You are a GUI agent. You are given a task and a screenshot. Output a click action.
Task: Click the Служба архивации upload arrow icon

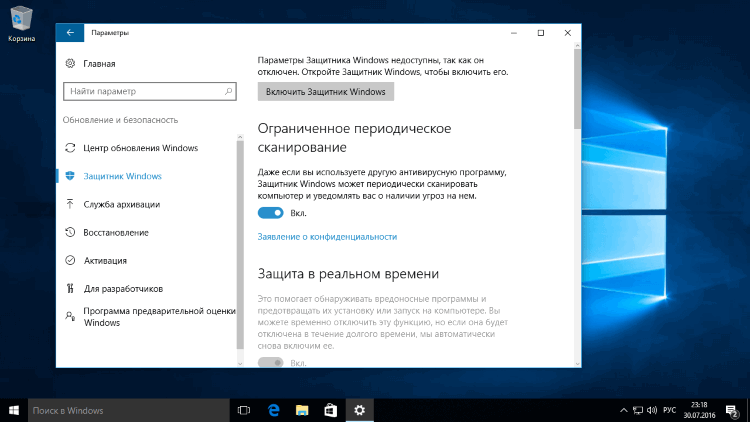(70, 204)
